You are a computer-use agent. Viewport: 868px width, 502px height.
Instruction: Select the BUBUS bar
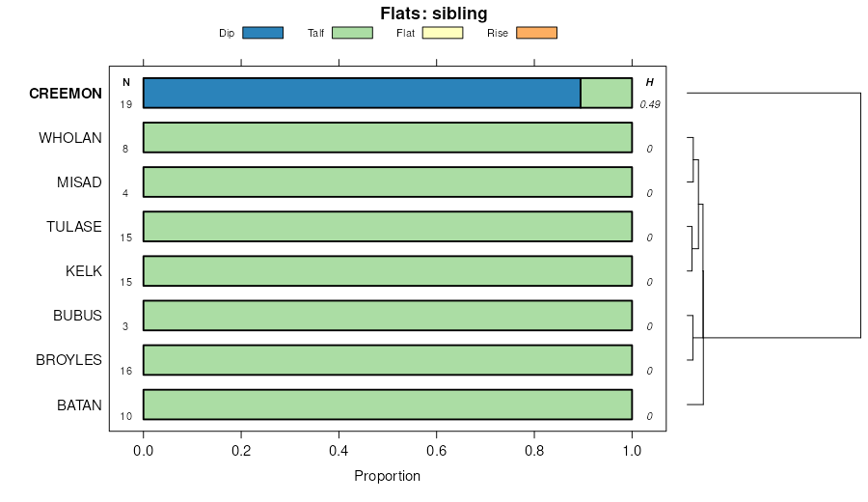tap(388, 315)
